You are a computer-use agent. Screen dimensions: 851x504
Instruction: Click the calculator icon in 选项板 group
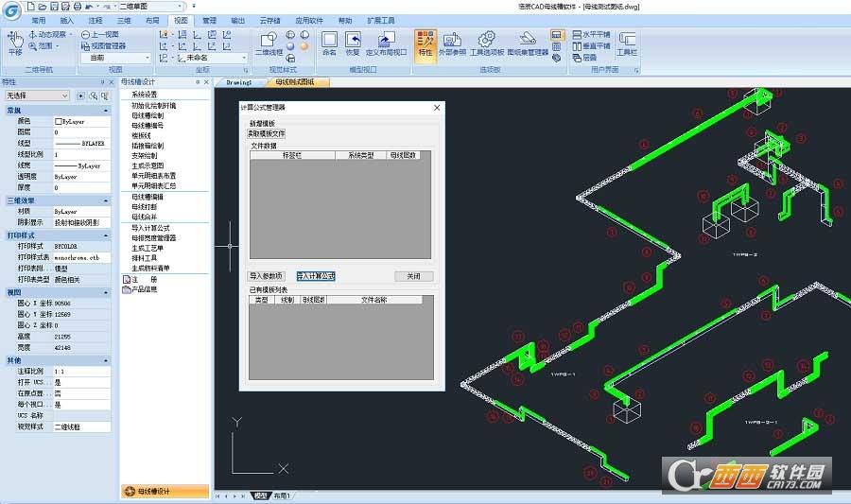556,46
